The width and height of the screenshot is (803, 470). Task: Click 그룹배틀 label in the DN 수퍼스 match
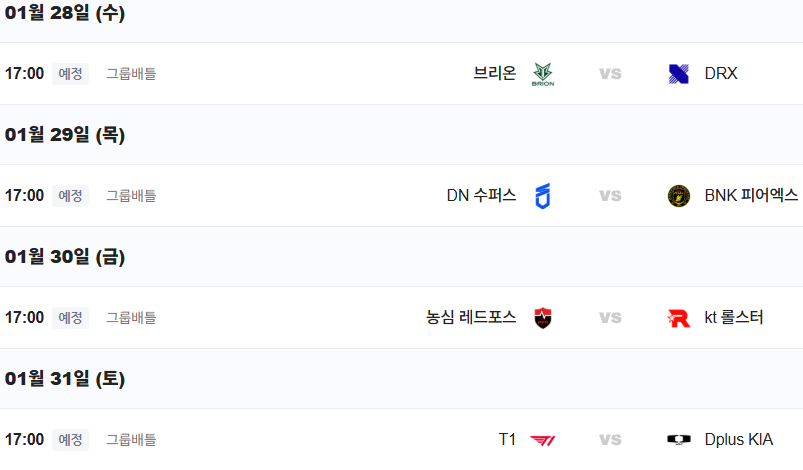pos(131,196)
